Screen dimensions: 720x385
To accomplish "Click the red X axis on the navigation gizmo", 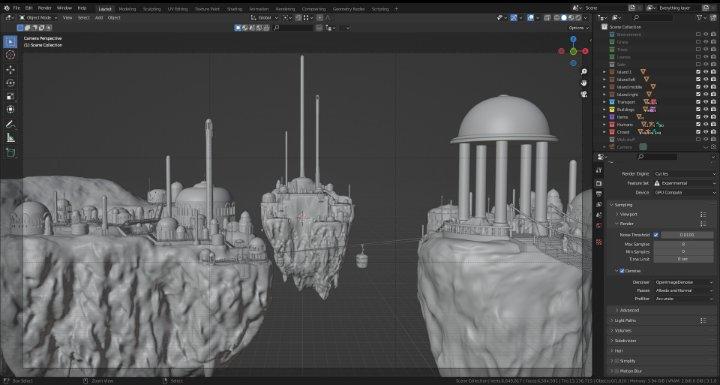I will [x=585, y=51].
